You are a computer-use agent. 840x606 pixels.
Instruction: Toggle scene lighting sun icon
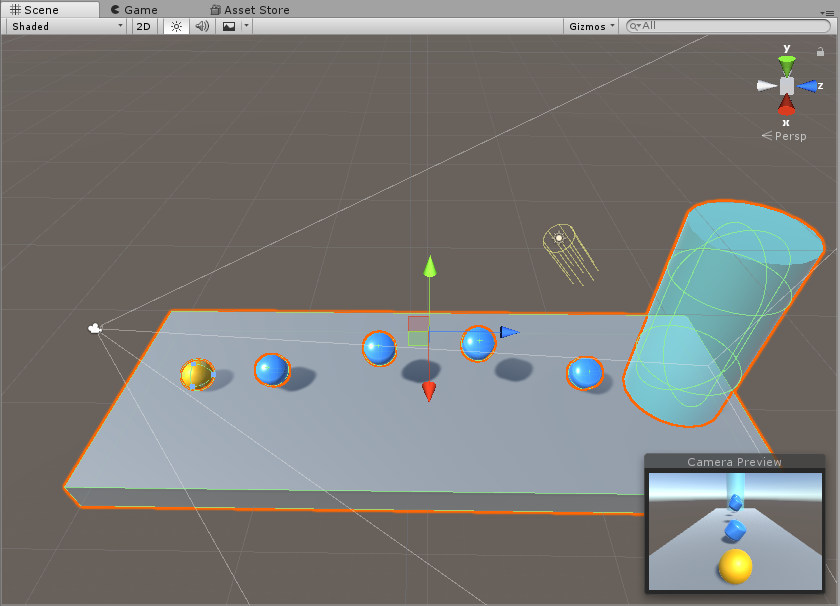[x=176, y=26]
